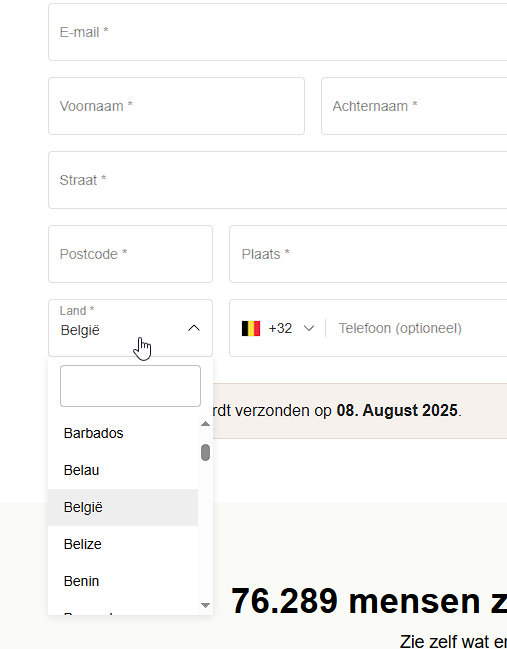This screenshot has height=649, width=507.
Task: Click the Postcode input field
Action: tap(130, 254)
